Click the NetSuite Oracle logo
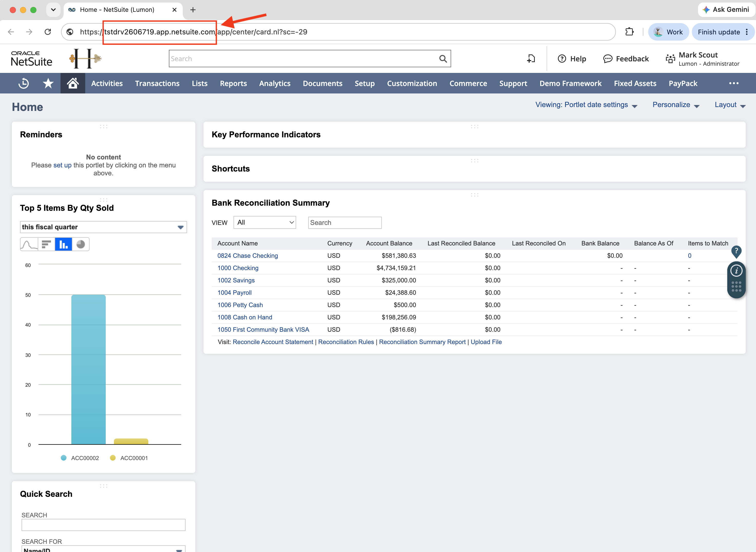 point(31,59)
